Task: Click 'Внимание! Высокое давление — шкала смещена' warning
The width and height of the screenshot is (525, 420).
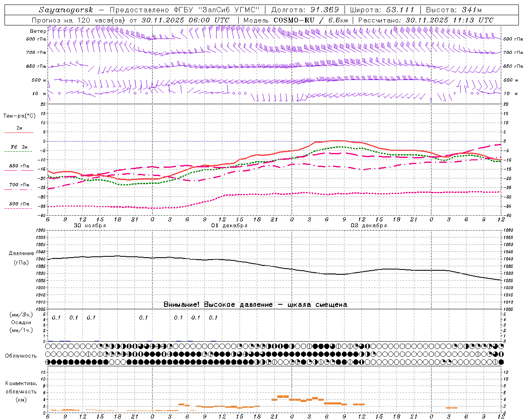Action: 256,305
